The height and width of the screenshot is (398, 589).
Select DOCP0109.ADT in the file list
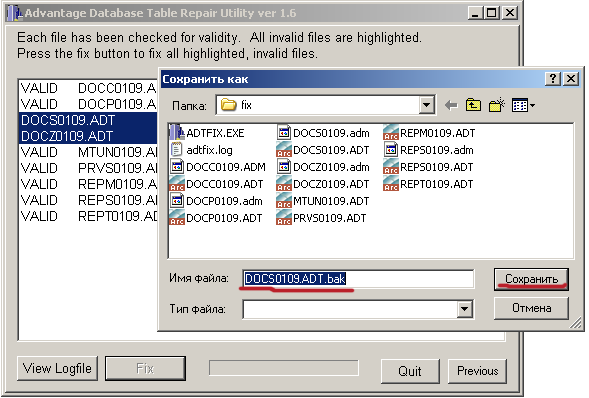click(216, 218)
